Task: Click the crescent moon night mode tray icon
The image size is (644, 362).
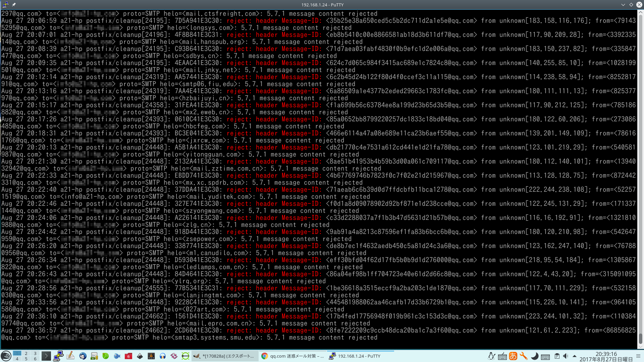Action: [535, 356]
